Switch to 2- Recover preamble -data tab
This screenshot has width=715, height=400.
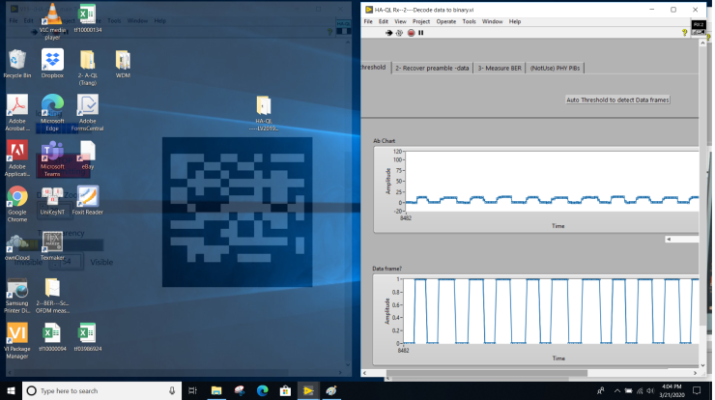(x=432, y=68)
